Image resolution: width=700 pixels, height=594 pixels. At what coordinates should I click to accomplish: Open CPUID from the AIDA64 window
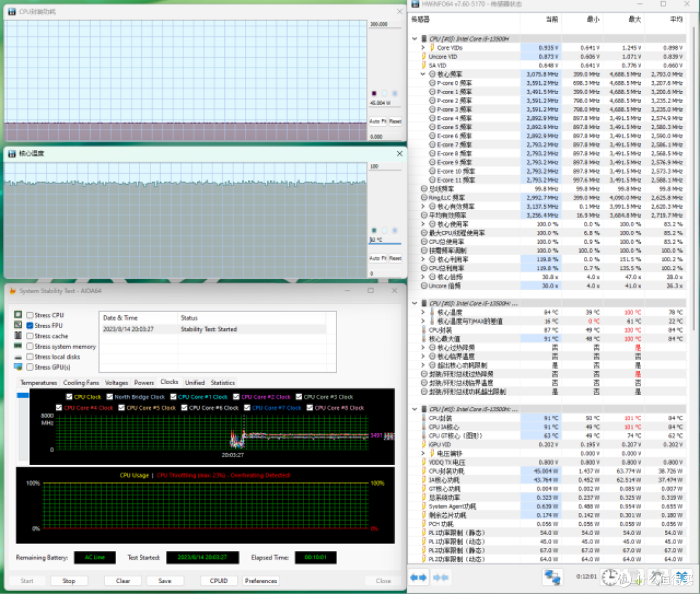pyautogui.click(x=219, y=580)
